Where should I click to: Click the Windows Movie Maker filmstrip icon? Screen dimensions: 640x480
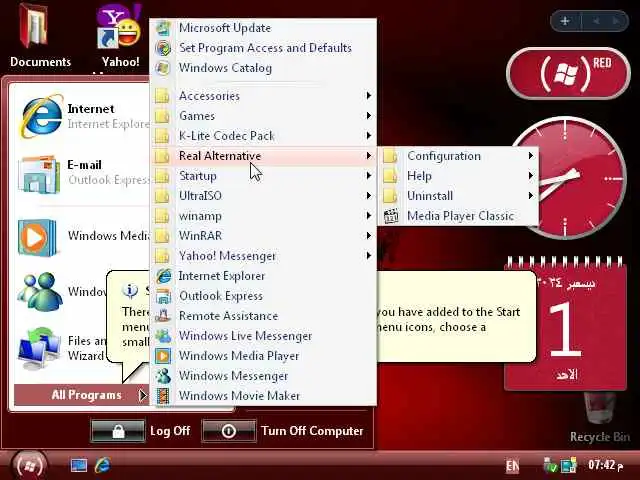(163, 396)
